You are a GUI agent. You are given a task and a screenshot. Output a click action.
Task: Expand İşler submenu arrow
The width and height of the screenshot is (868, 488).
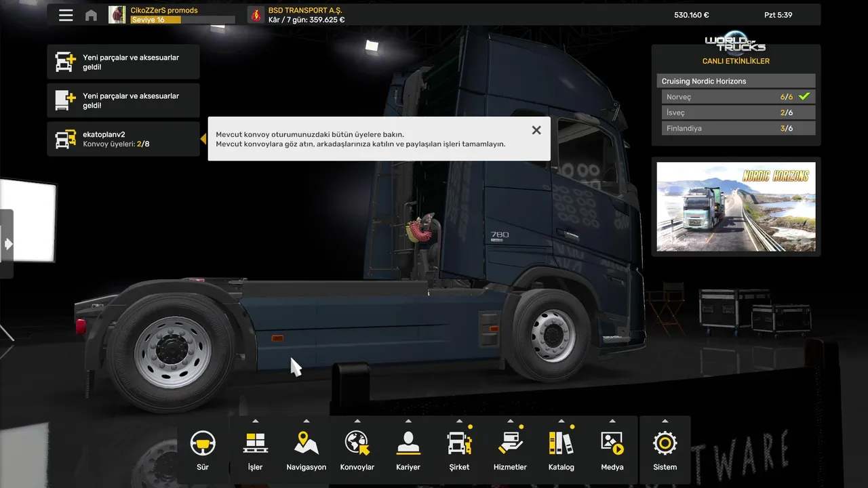click(255, 421)
